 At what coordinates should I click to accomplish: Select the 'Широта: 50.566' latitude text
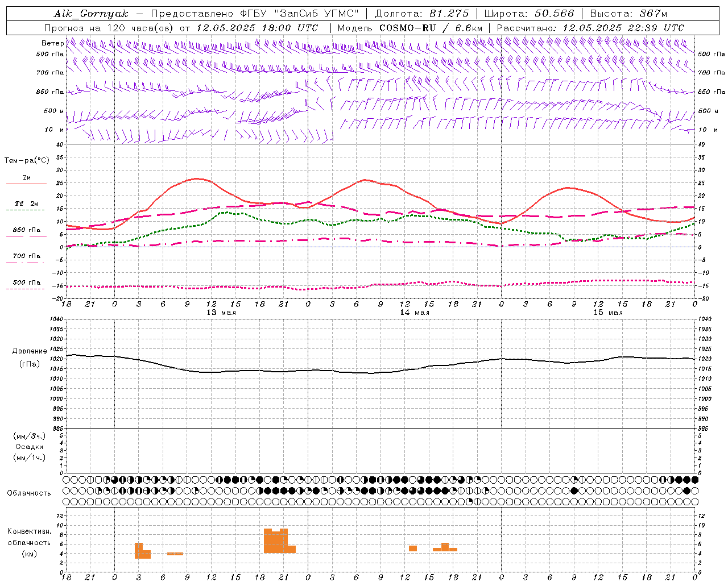coord(530,14)
